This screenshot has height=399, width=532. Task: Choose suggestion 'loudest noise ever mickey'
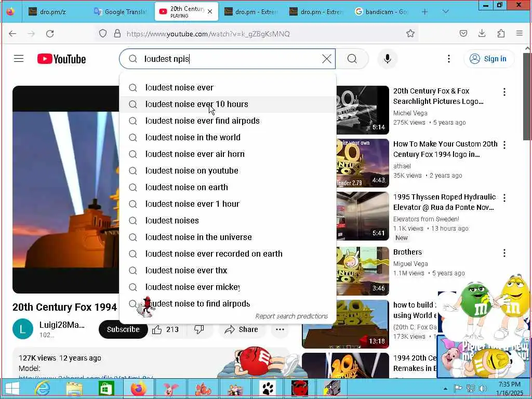[x=228, y=287]
